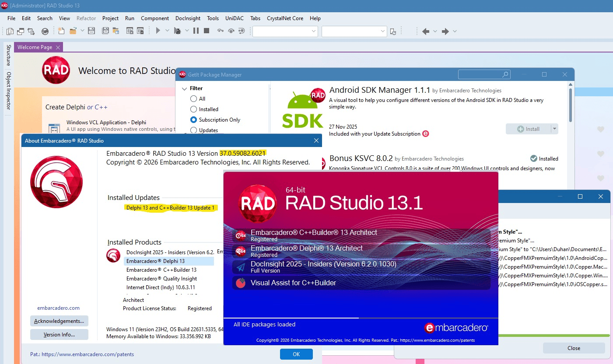Click the debug bug toolbar icon
The image size is (613, 364).
pos(177,31)
